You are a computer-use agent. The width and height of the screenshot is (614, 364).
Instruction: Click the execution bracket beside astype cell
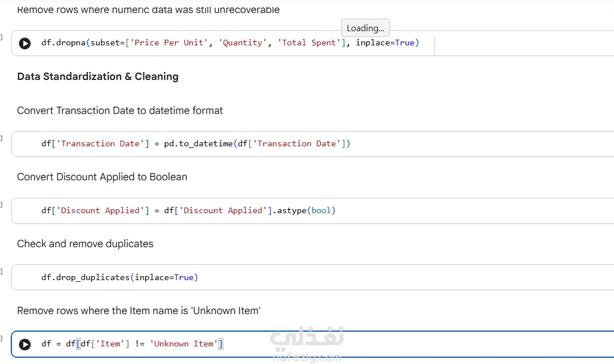[2, 205]
